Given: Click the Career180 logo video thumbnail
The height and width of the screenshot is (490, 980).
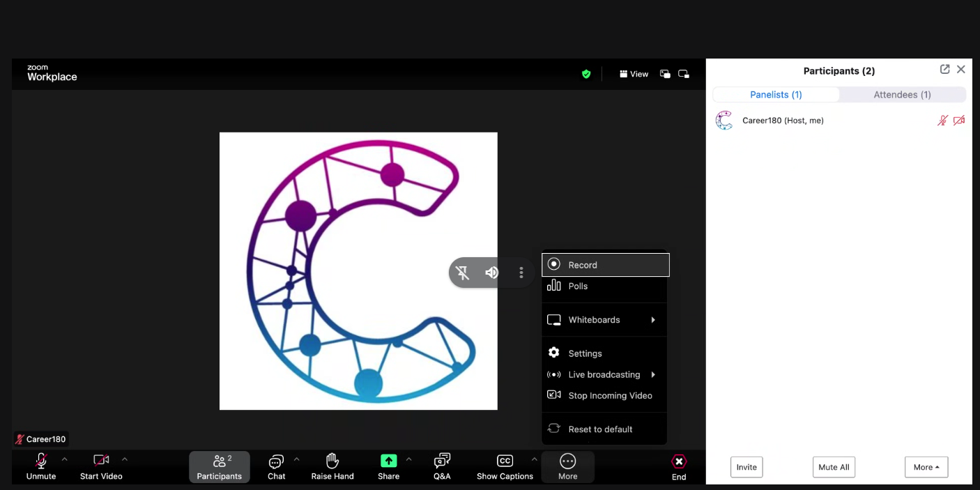Looking at the screenshot, I should click(x=358, y=271).
